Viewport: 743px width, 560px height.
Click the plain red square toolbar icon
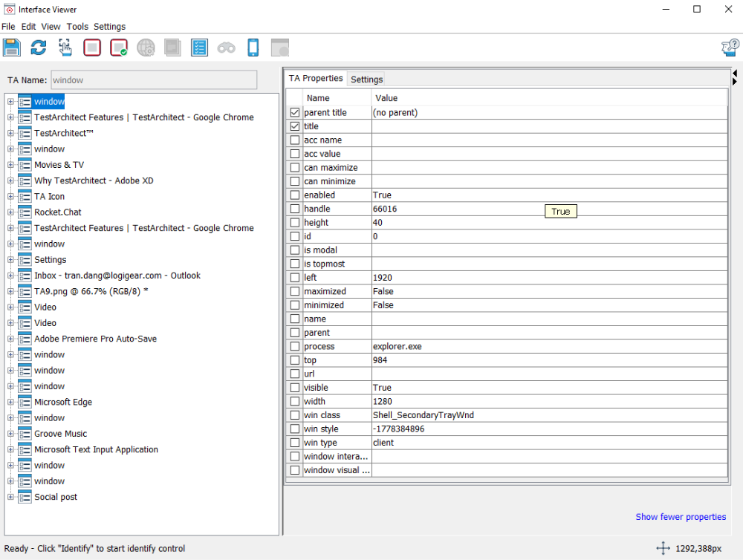tap(92, 48)
